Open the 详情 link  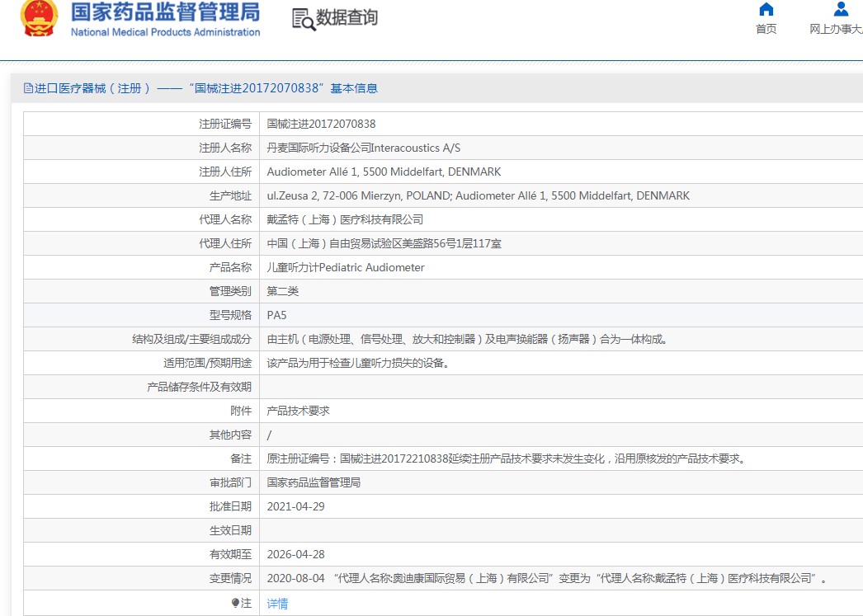tap(277, 604)
